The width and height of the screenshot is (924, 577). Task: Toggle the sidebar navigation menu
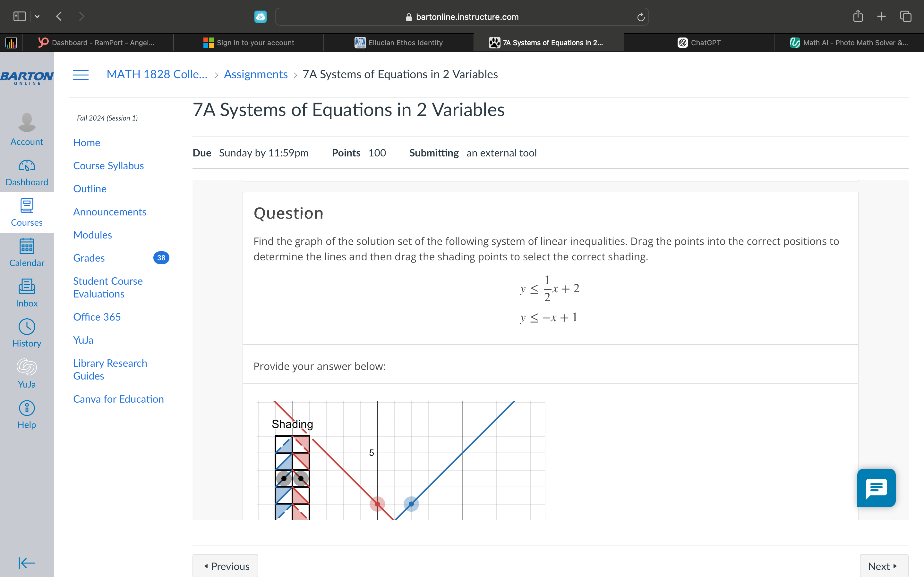[81, 74]
